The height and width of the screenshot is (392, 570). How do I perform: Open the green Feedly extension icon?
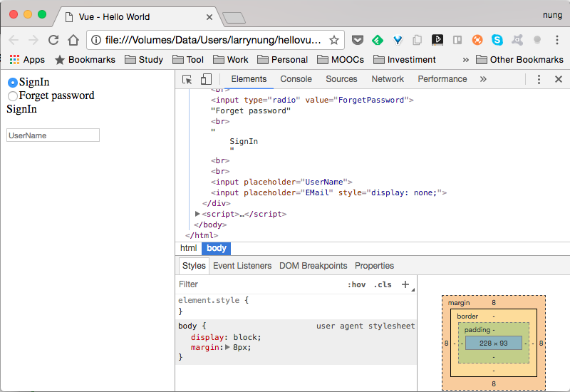[x=378, y=40]
